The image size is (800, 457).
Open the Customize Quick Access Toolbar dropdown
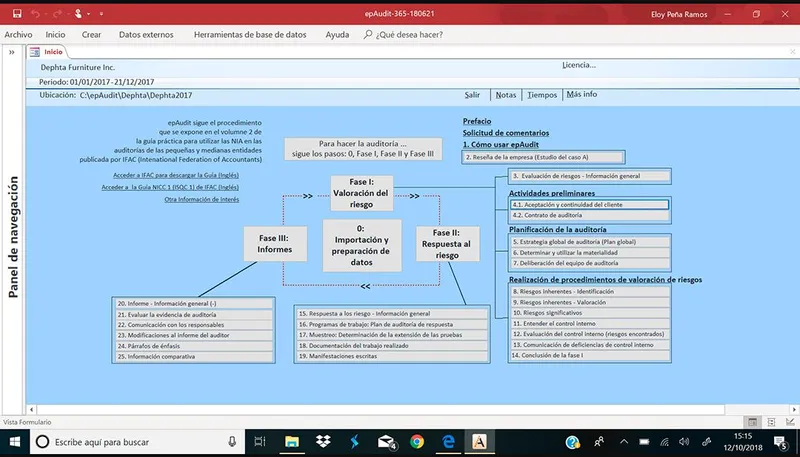pyautogui.click(x=101, y=14)
